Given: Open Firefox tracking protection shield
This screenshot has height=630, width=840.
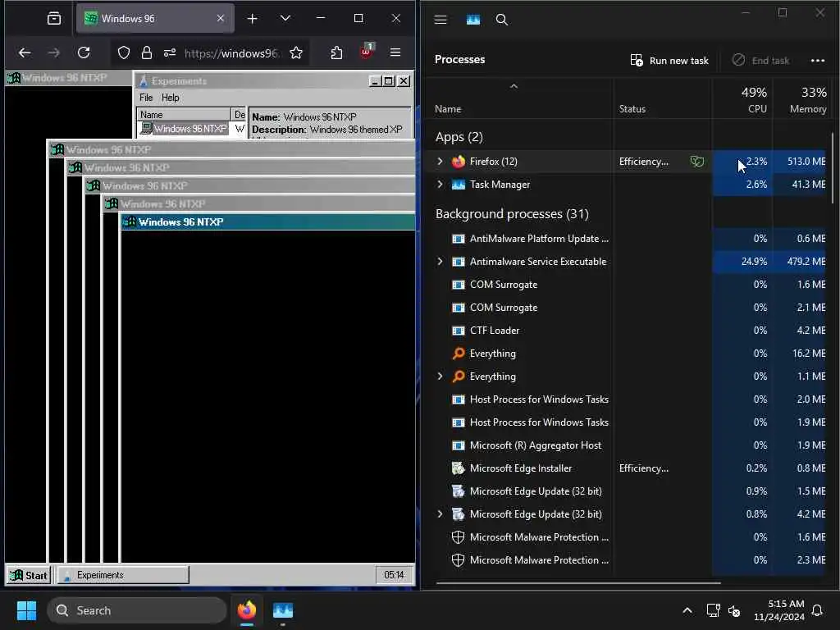Looking at the screenshot, I should pos(124,52).
